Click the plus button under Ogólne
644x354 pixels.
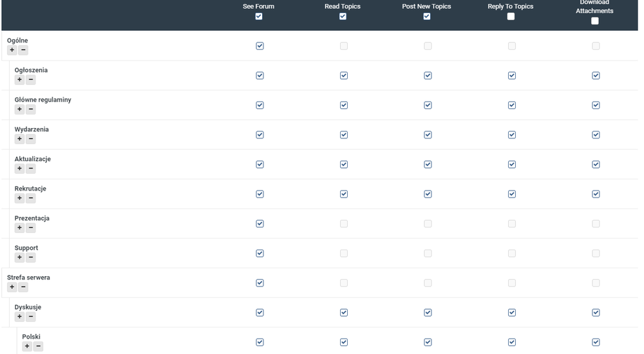point(12,50)
